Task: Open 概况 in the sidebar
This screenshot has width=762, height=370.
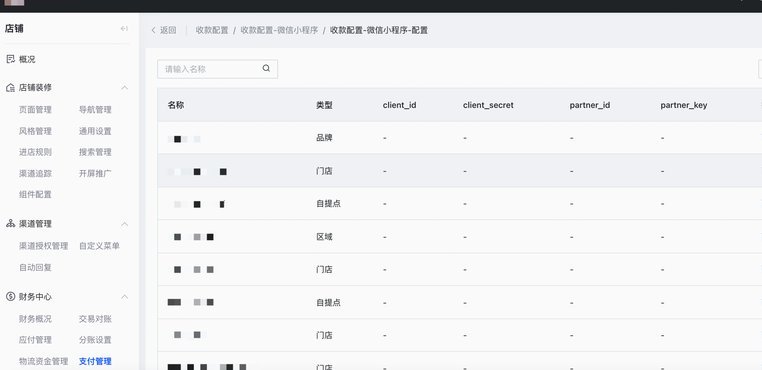Action: pyautogui.click(x=27, y=59)
